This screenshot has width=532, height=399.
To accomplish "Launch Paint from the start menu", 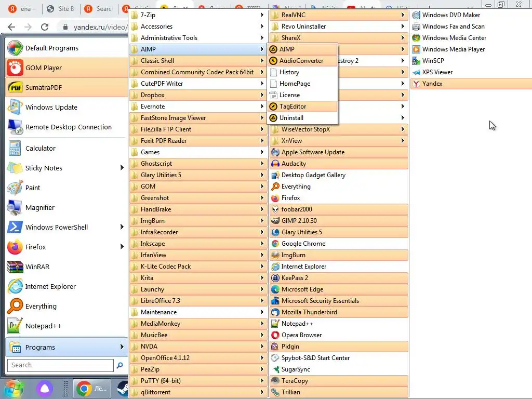I will 66,188.
